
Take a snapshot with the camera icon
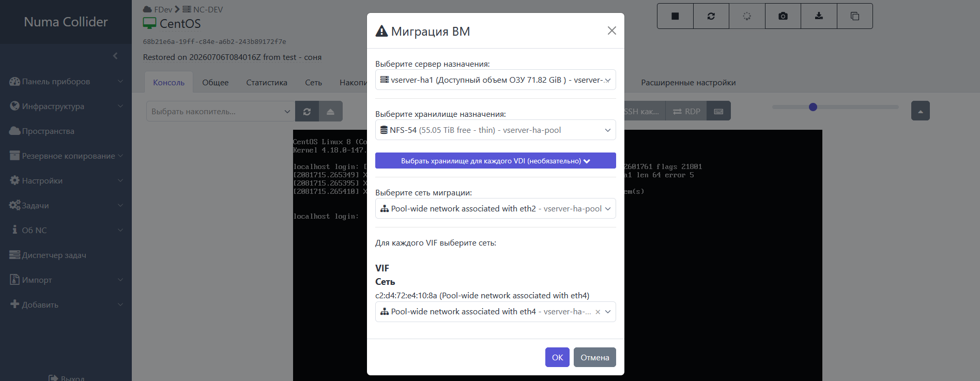(783, 16)
